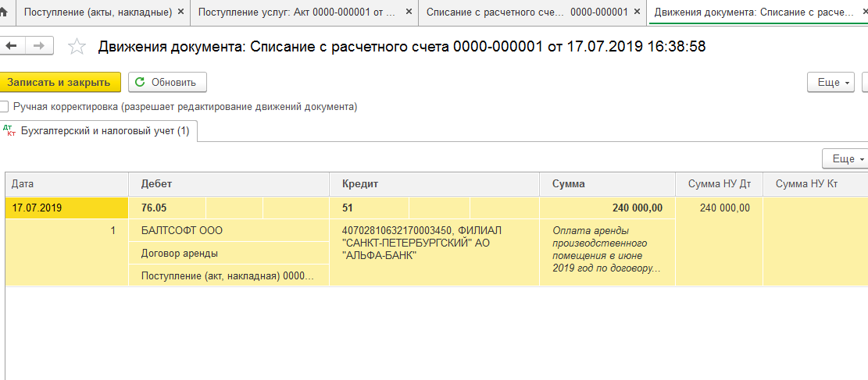Close the Поступление услуг: Акт tab

[x=409, y=12]
